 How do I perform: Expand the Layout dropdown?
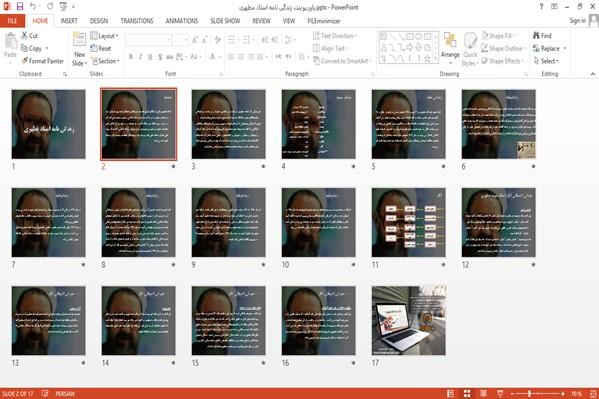[x=104, y=36]
